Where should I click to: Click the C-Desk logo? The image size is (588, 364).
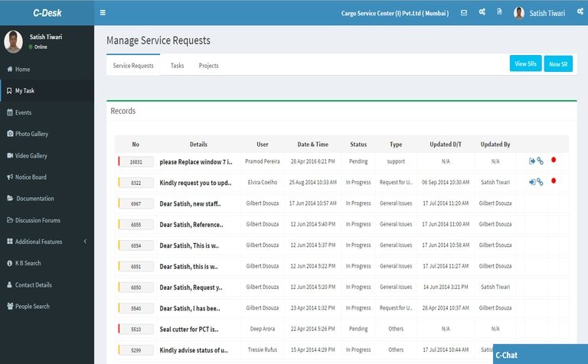pos(47,13)
